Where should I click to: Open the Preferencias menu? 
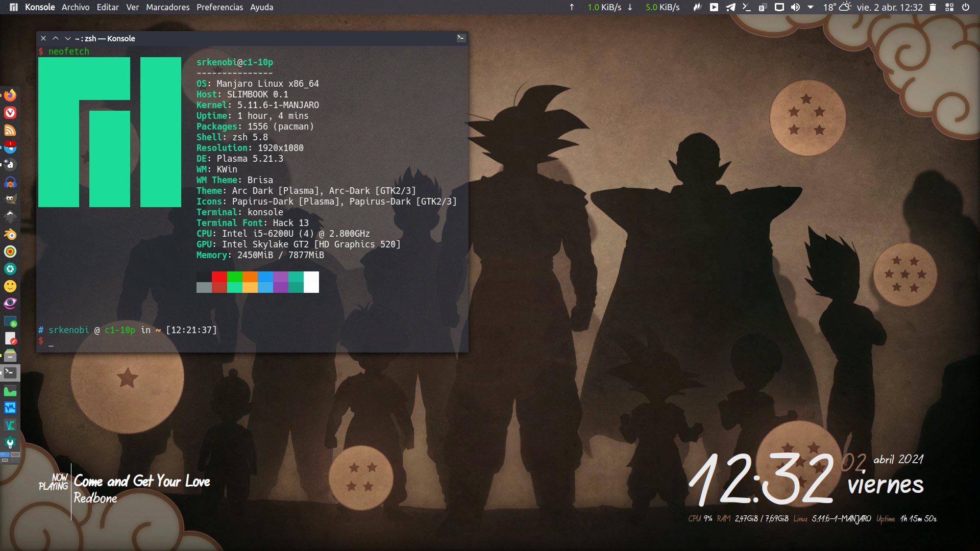click(x=219, y=7)
